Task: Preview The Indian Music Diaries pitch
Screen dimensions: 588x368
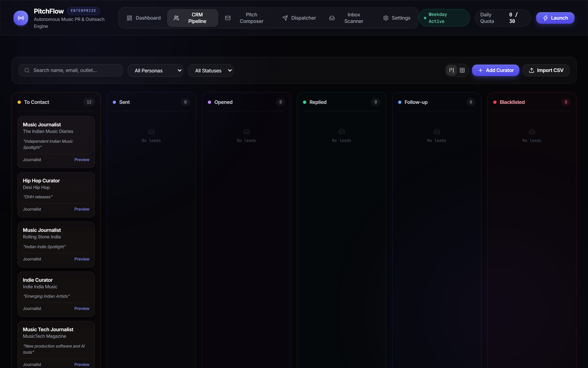Action: [82, 160]
